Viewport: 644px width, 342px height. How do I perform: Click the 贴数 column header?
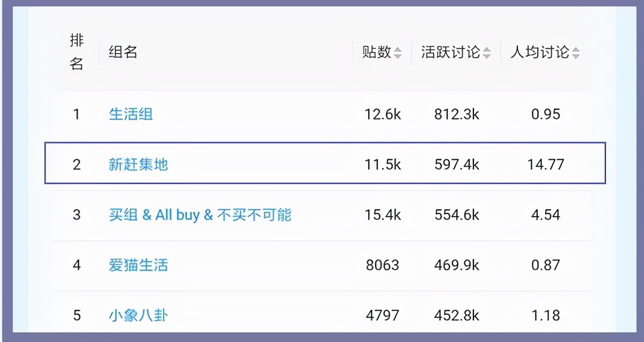pos(377,53)
